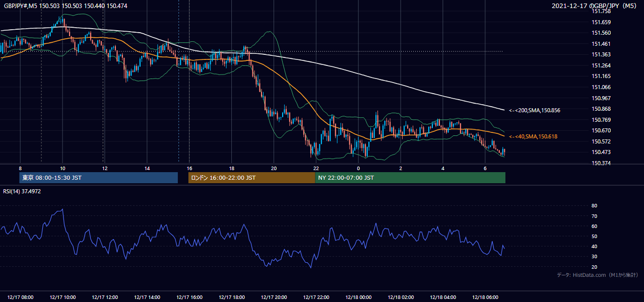Click the hour 0 tick under the price chart
Screen dimensions: 644x302
click(358, 168)
